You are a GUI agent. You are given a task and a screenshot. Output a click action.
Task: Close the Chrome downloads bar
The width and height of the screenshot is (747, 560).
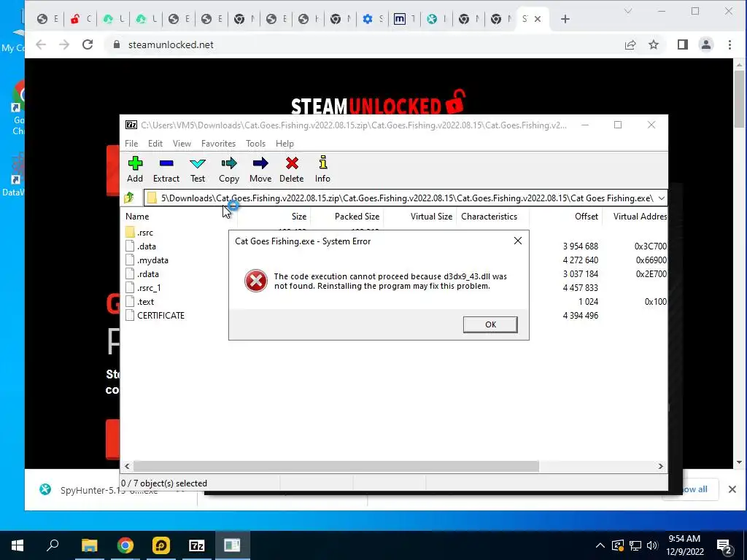tap(732, 489)
